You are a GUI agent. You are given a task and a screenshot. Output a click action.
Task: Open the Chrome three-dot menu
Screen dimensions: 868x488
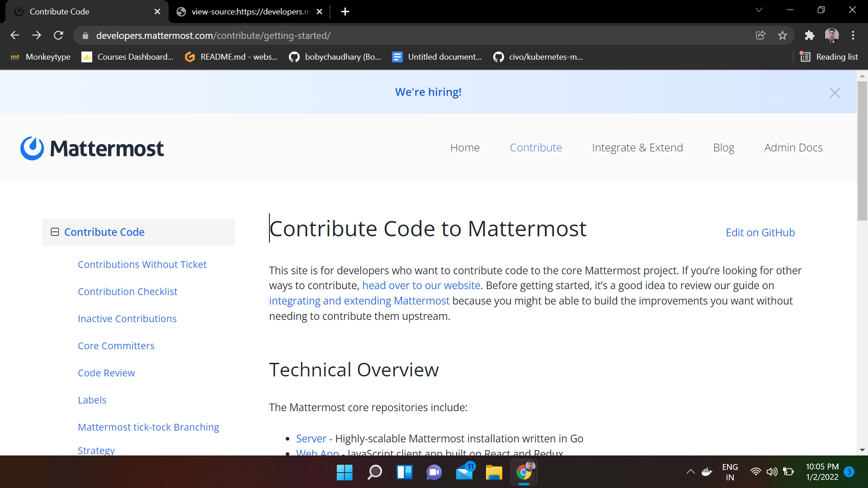click(x=854, y=35)
